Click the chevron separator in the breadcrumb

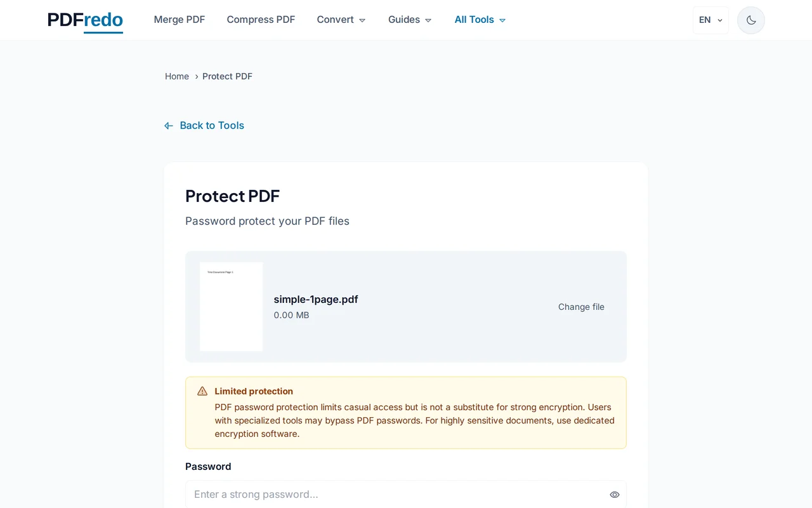point(196,76)
